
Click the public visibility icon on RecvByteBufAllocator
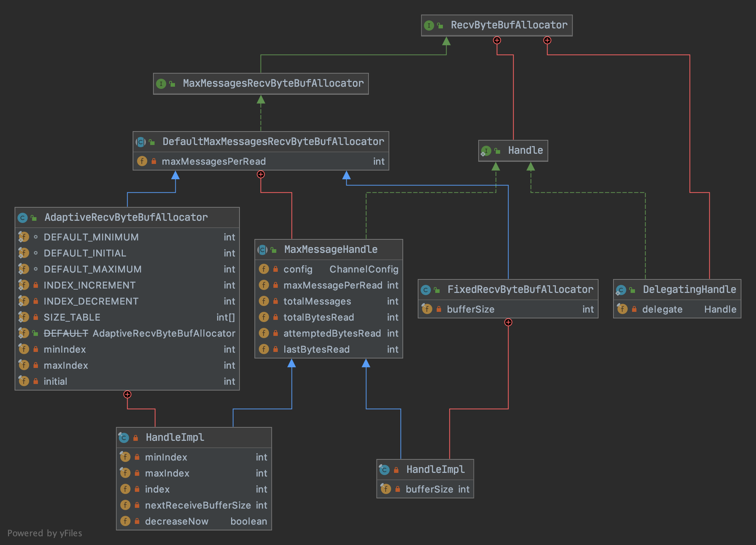tap(440, 26)
